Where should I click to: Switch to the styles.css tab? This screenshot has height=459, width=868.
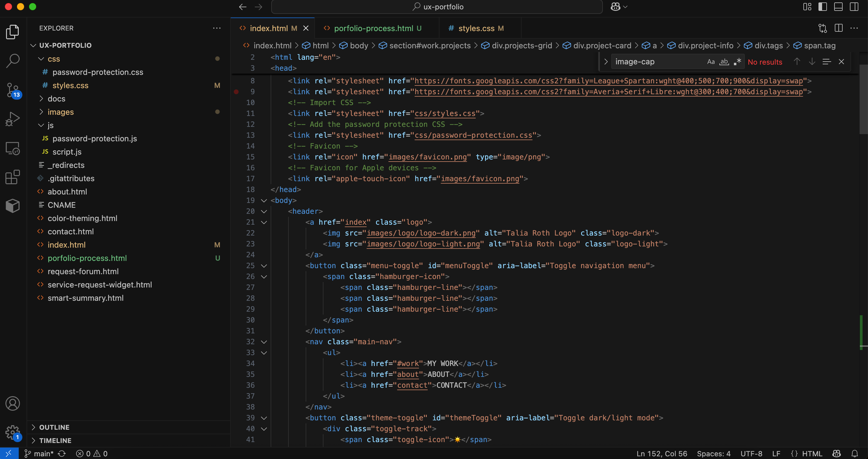[480, 28]
